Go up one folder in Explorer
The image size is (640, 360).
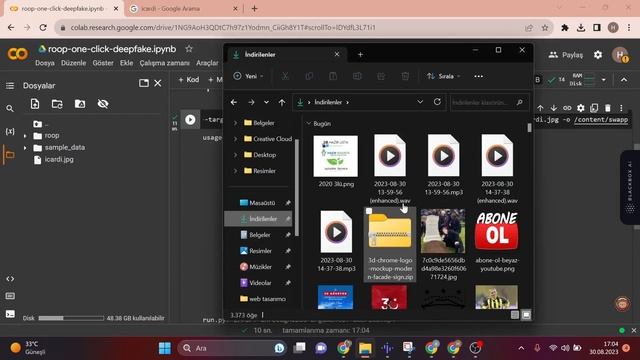[282, 102]
